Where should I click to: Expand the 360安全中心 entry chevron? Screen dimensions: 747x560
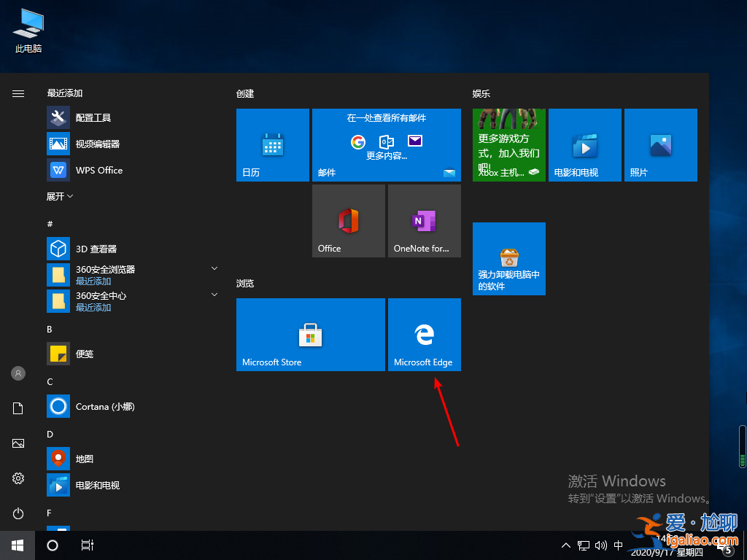click(x=214, y=295)
